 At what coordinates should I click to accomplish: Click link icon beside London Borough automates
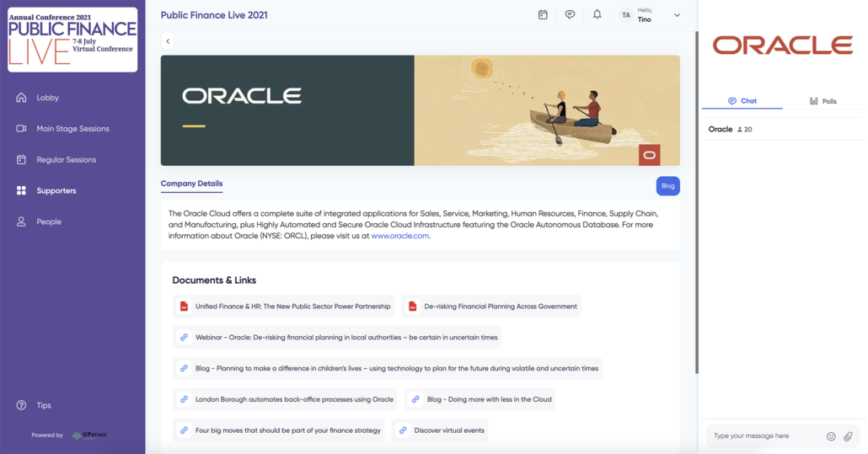click(184, 399)
